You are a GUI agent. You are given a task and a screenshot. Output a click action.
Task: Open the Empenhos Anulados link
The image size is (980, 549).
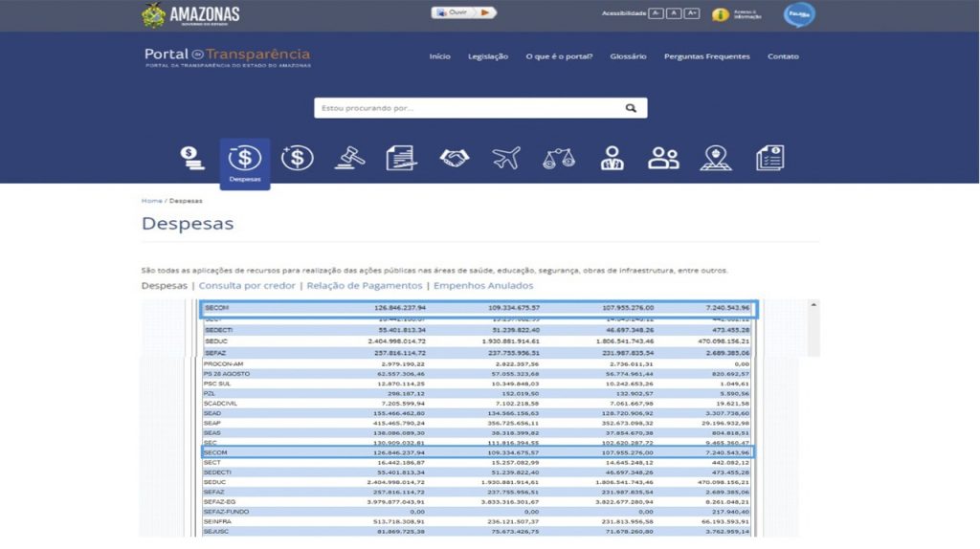tap(483, 285)
